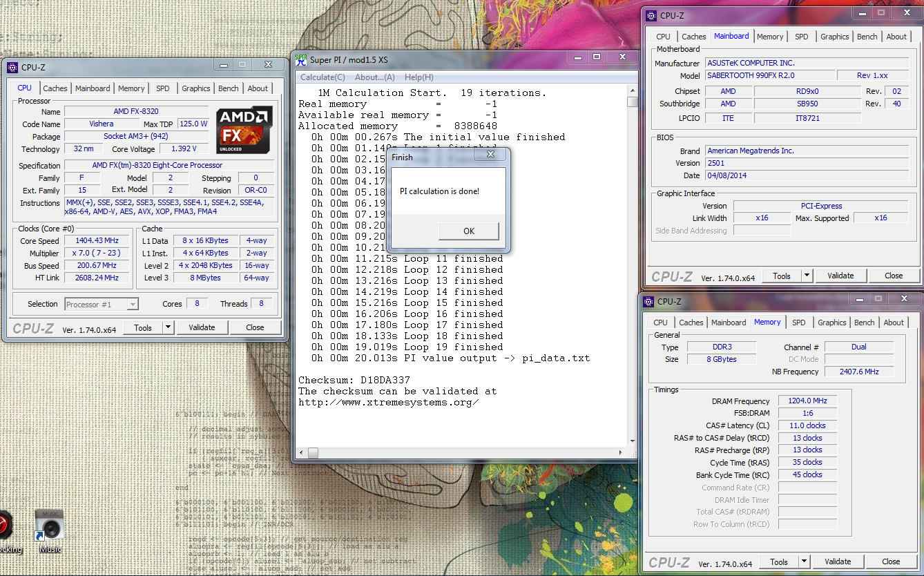The image size is (924, 576).
Task: Select SPD tab in the Memory window
Action: click(798, 323)
